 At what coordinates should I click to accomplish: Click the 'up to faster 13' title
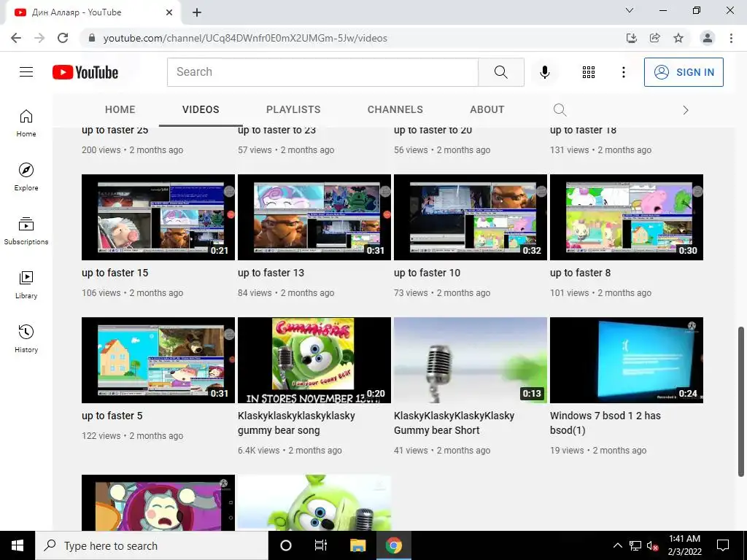[271, 273]
